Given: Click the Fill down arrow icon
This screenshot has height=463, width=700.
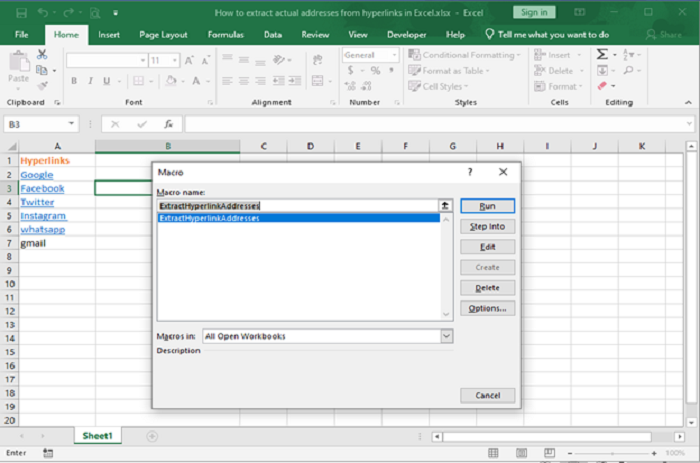Looking at the screenshot, I should [x=602, y=70].
